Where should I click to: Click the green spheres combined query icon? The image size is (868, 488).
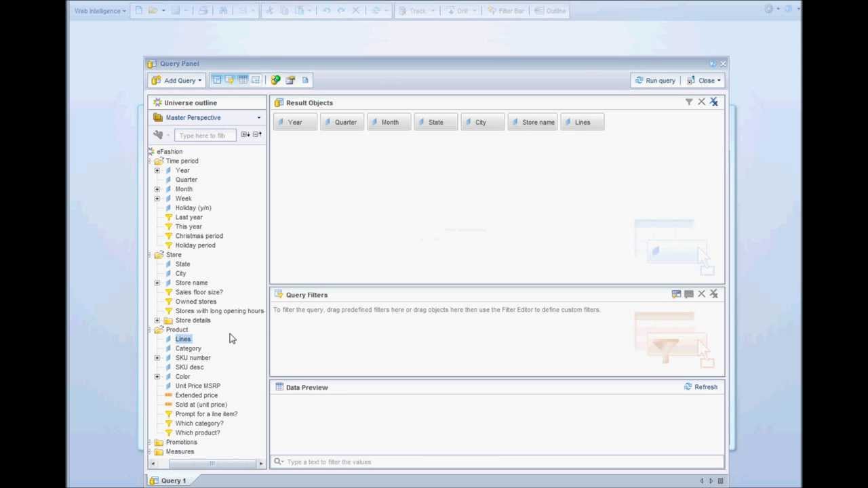point(275,80)
